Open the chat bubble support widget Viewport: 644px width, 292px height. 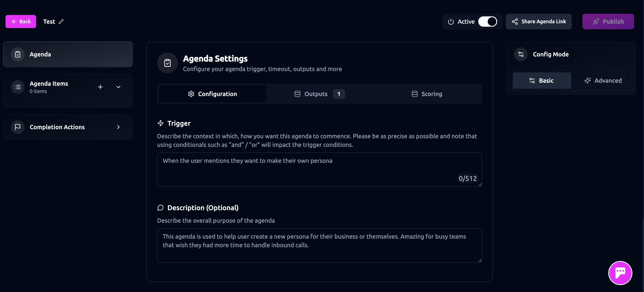620,273
